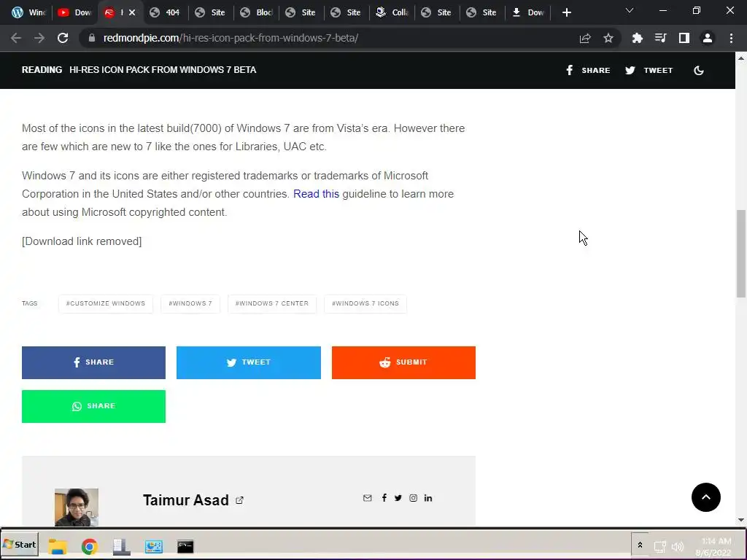Go forward using the browser forward arrow

click(39, 38)
